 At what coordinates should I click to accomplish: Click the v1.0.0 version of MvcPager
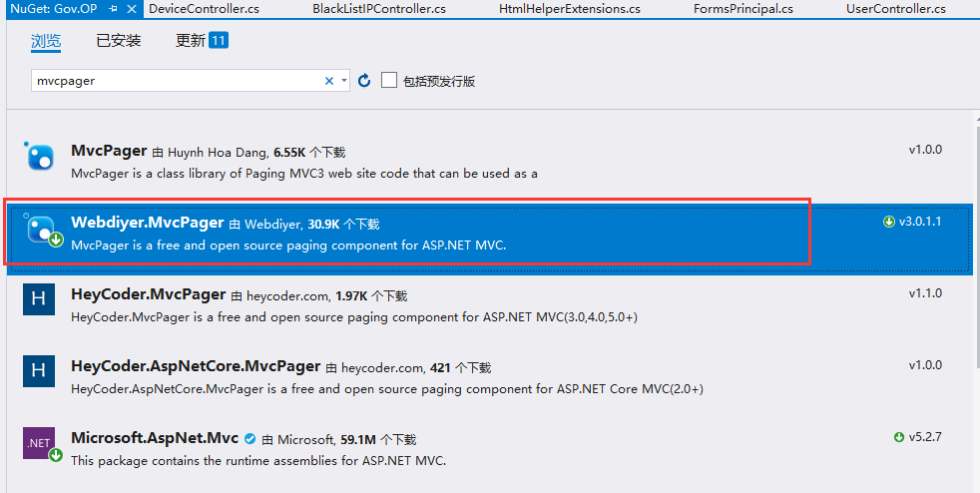925,150
